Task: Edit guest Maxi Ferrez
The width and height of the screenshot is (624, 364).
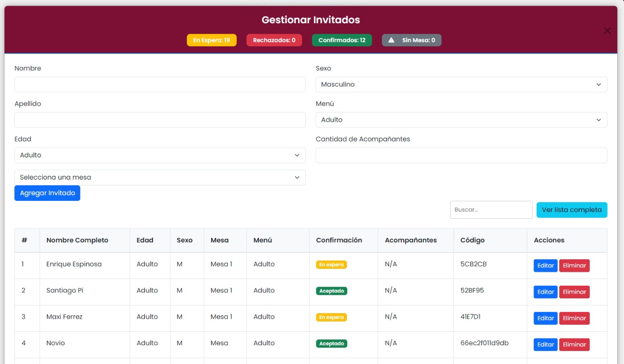Action: point(545,318)
